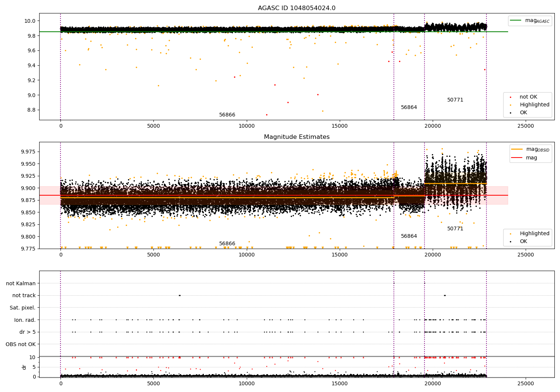Select the 'not Kalman' row label

click(x=21, y=283)
